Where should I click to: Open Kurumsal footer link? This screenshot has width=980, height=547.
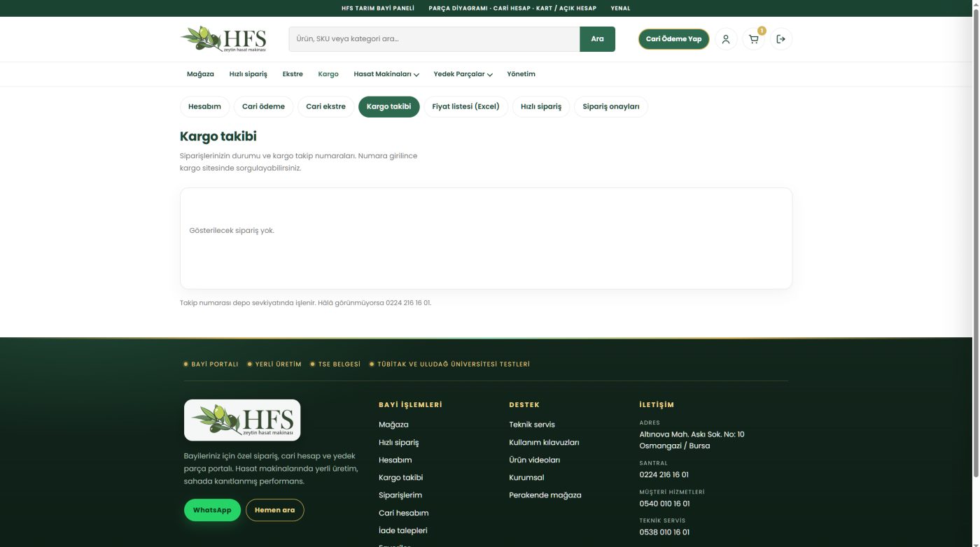(526, 477)
